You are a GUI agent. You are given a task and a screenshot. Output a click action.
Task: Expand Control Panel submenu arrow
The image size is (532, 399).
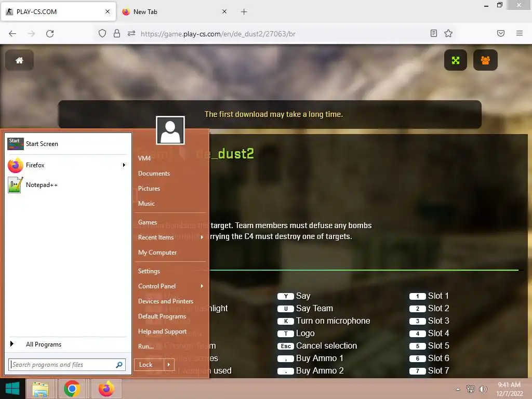(x=202, y=286)
